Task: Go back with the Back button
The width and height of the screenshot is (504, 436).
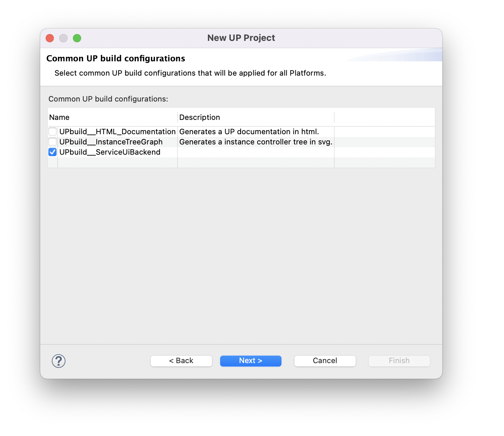Action: click(x=181, y=361)
